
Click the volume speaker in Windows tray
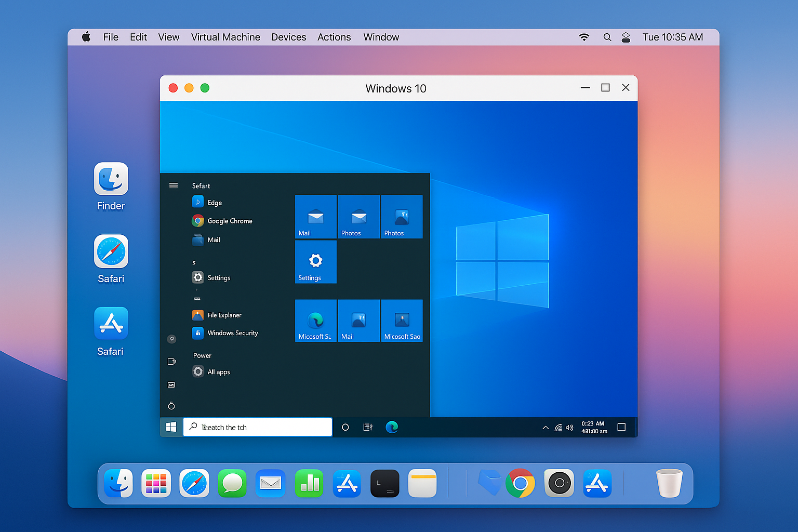569,428
